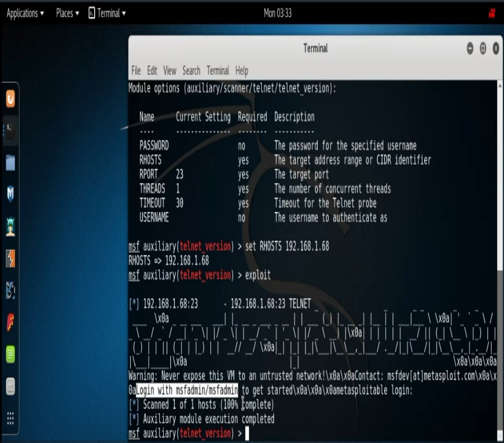The width and height of the screenshot is (504, 443).
Task: Click the 'exploit' command text
Action: pyautogui.click(x=258, y=275)
